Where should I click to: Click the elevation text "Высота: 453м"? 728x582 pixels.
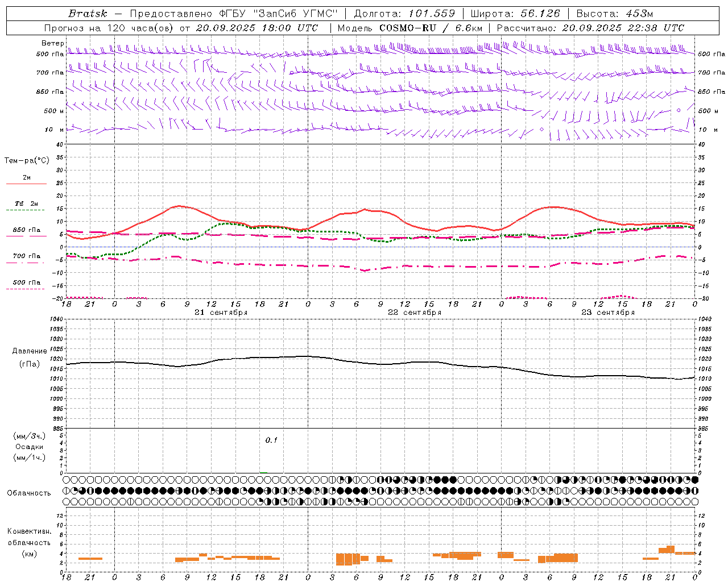tap(615, 14)
